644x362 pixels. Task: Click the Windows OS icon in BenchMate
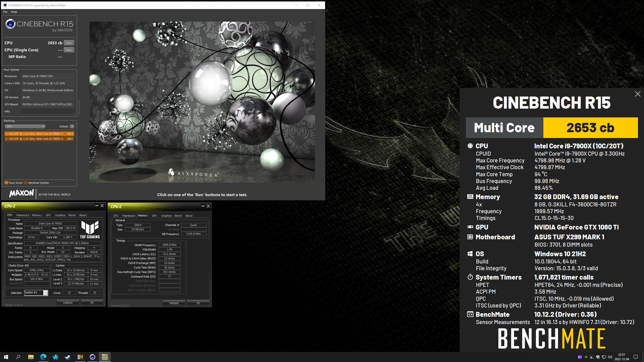[470, 254]
